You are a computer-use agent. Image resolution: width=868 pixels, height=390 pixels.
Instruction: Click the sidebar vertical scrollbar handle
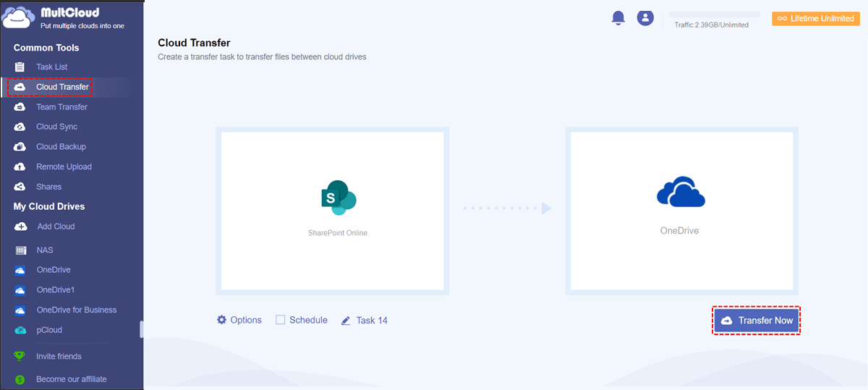(x=142, y=329)
